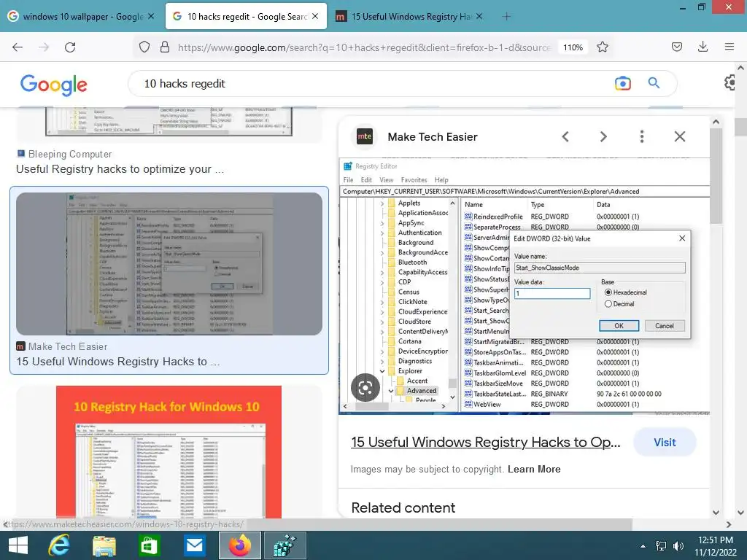The height and width of the screenshot is (560, 747).
Task: Open 15 Useful Windows Registry Hacks title link
Action: click(485, 443)
